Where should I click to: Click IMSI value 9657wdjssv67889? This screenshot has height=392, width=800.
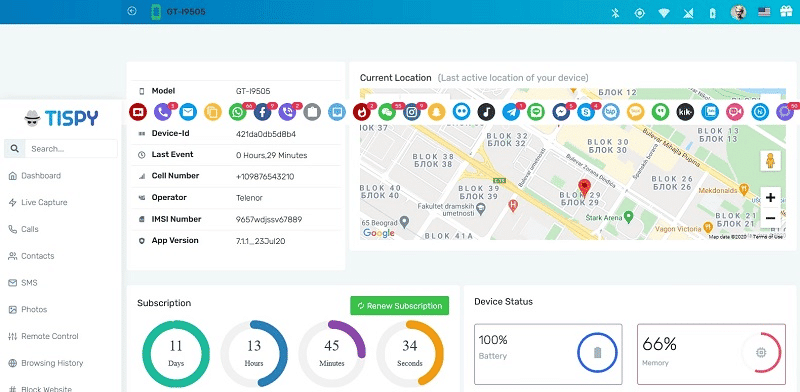tap(269, 219)
